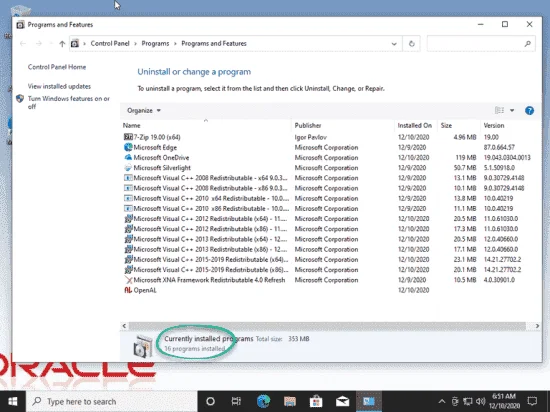This screenshot has width=550, height=412.
Task: Open the help button with question mark
Action: pyautogui.click(x=529, y=110)
